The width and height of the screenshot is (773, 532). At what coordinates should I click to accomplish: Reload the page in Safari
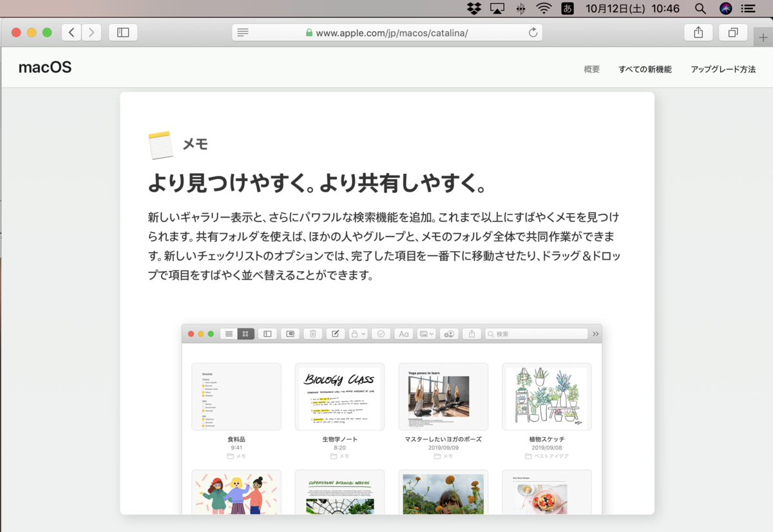point(533,32)
